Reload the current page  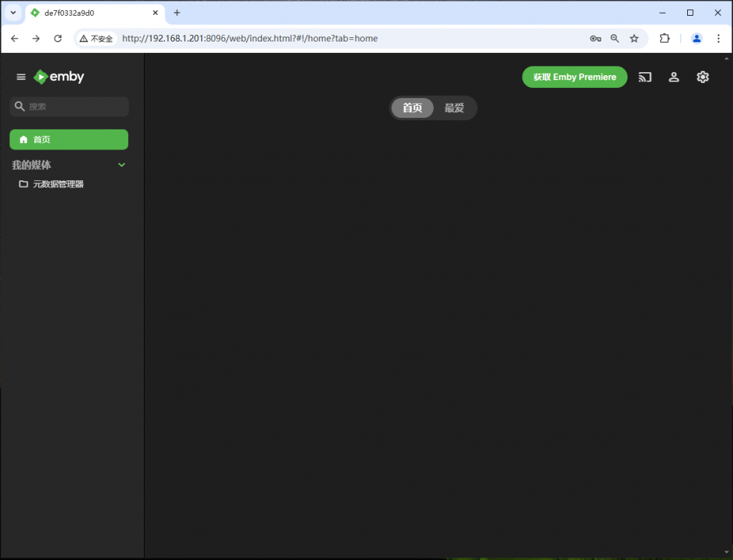(58, 39)
